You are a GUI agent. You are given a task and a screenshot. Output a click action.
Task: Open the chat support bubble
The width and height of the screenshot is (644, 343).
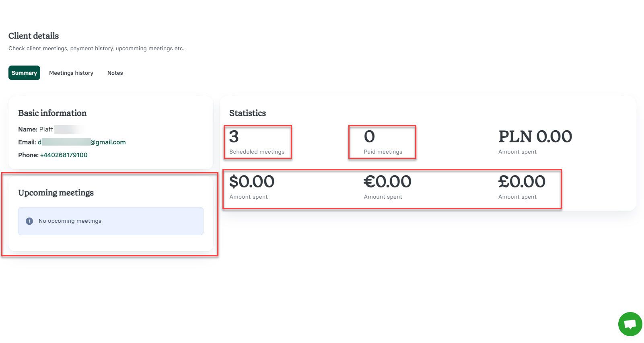point(629,324)
